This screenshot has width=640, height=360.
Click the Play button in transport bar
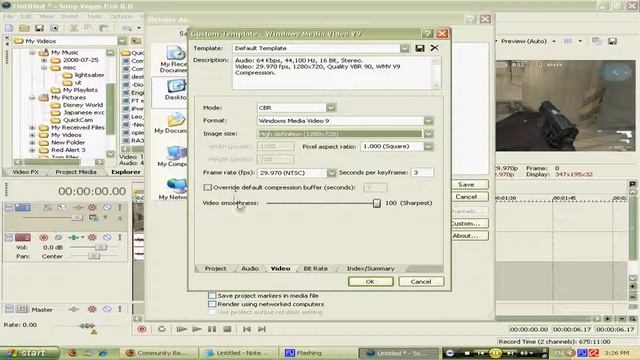pos(197,329)
